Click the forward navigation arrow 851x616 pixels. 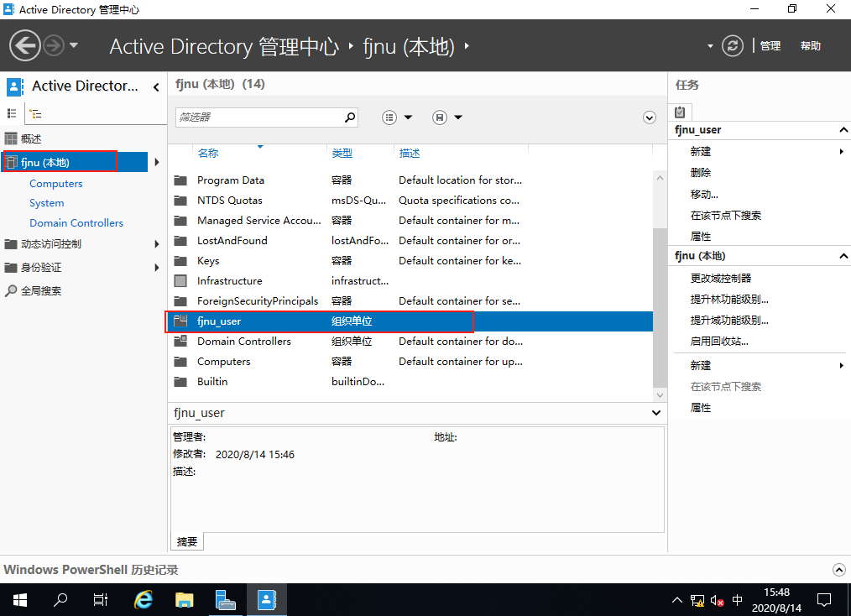point(54,45)
